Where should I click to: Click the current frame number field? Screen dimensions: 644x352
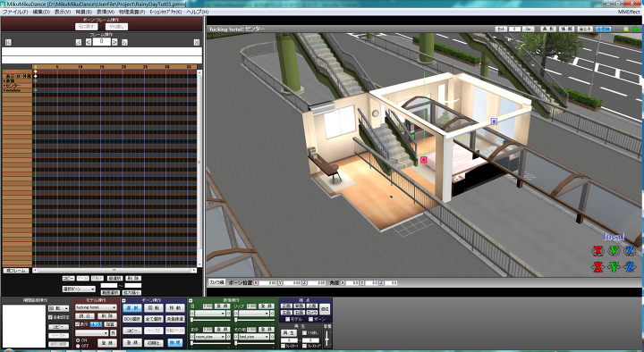click(x=101, y=42)
